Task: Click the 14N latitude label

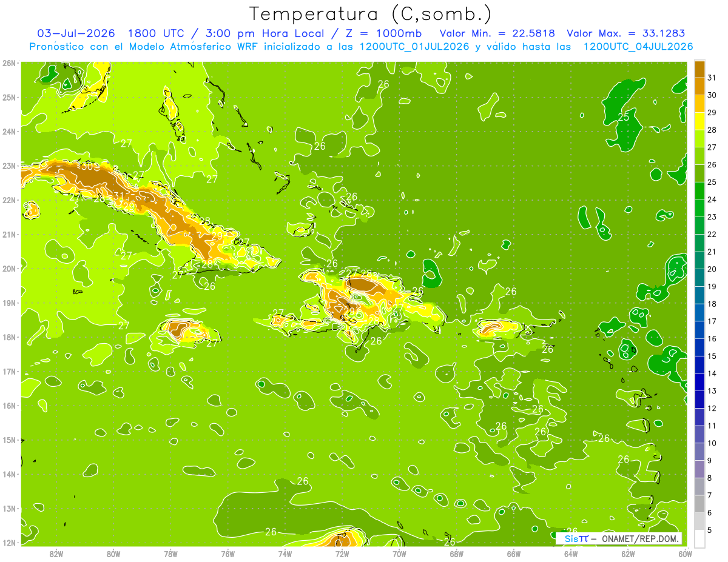Action: [x=9, y=474]
